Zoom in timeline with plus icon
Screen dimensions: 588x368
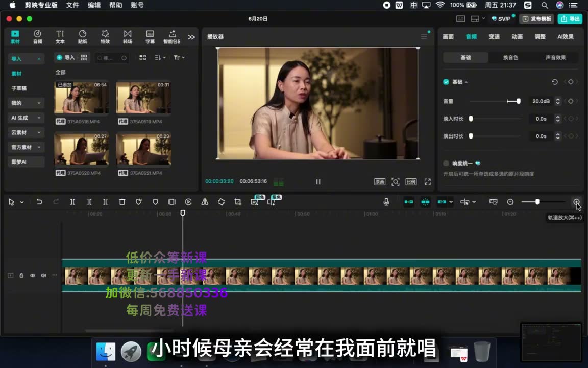576,202
